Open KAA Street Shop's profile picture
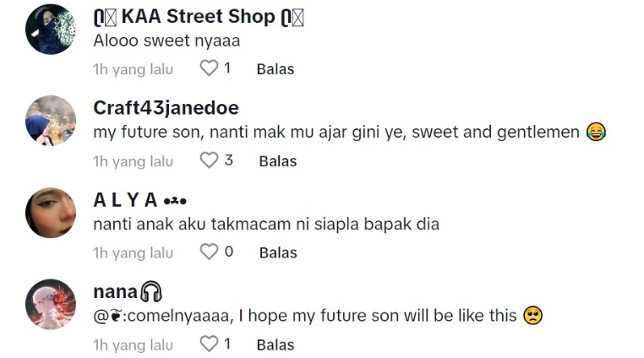 pyautogui.click(x=51, y=30)
